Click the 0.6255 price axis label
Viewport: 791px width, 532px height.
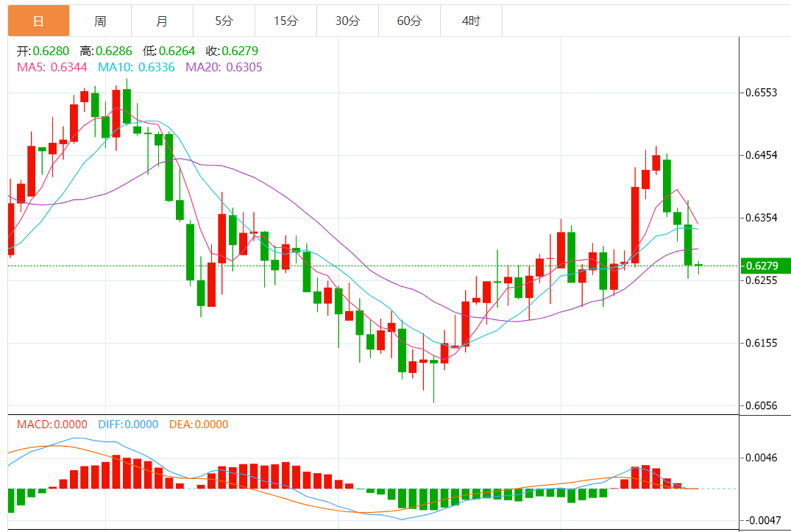tap(762, 280)
